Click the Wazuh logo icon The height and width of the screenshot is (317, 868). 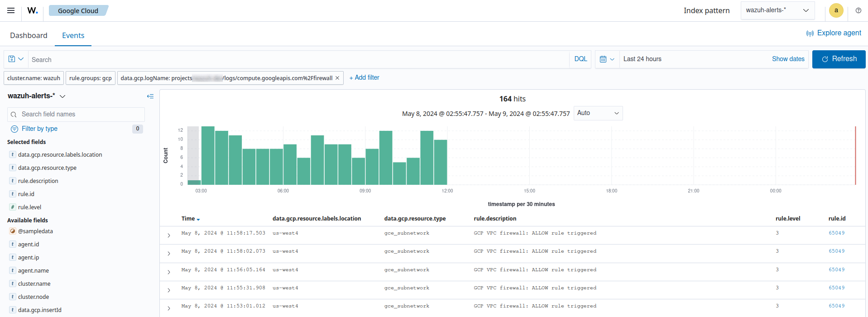(33, 10)
